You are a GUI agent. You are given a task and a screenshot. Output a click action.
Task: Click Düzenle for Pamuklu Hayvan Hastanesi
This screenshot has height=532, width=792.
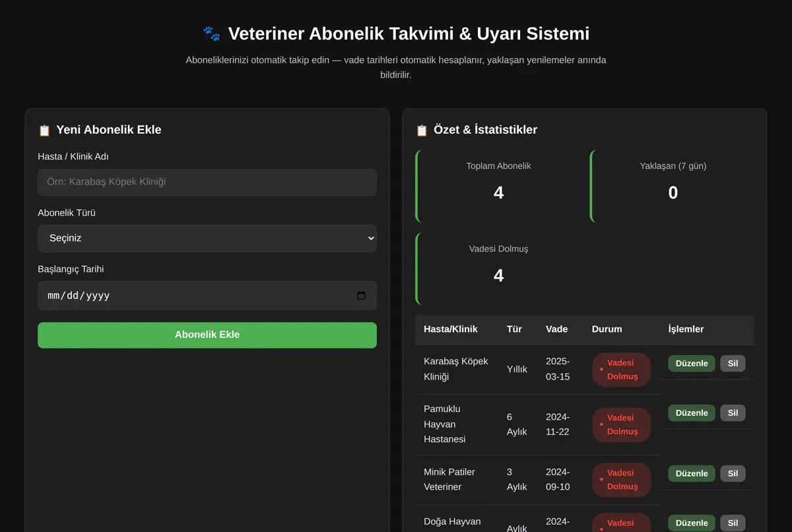(x=692, y=413)
